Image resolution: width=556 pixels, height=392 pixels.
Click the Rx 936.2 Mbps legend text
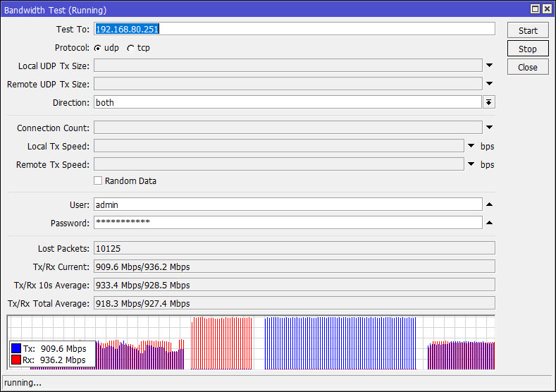(x=54, y=360)
